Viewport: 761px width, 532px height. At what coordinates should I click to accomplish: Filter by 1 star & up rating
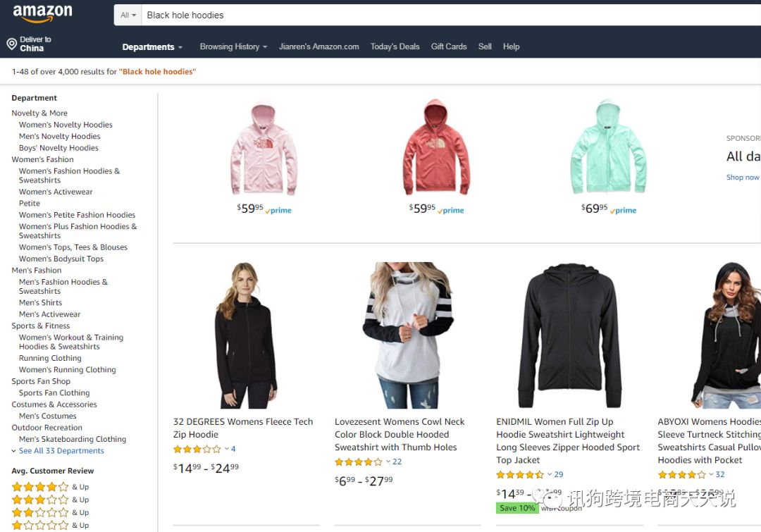51,525
